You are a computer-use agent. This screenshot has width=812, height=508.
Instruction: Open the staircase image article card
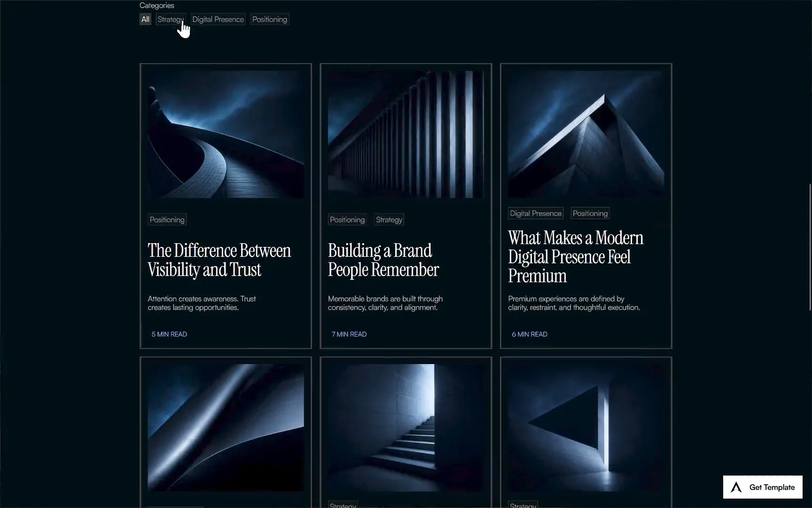point(406,428)
